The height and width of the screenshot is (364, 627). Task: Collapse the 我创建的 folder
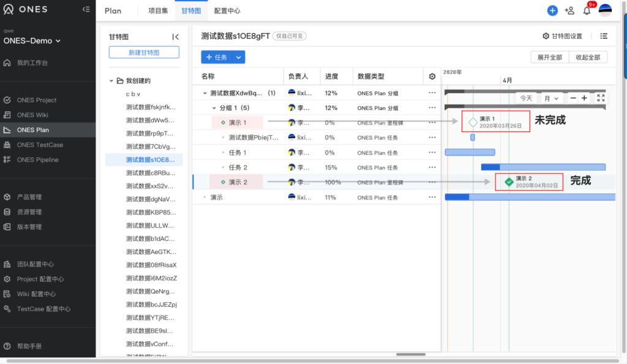[x=111, y=81]
